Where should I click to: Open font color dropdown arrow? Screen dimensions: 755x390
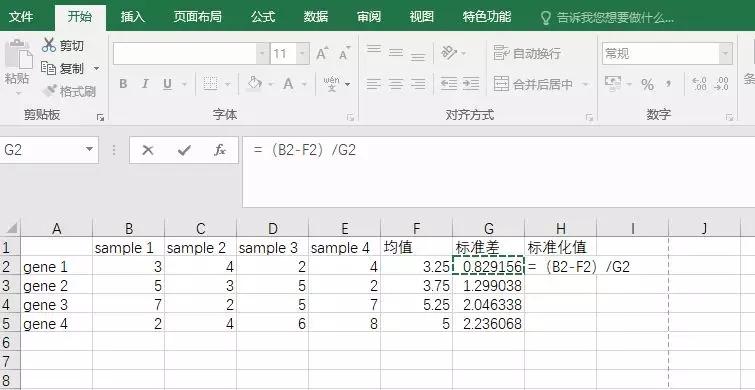pos(304,85)
